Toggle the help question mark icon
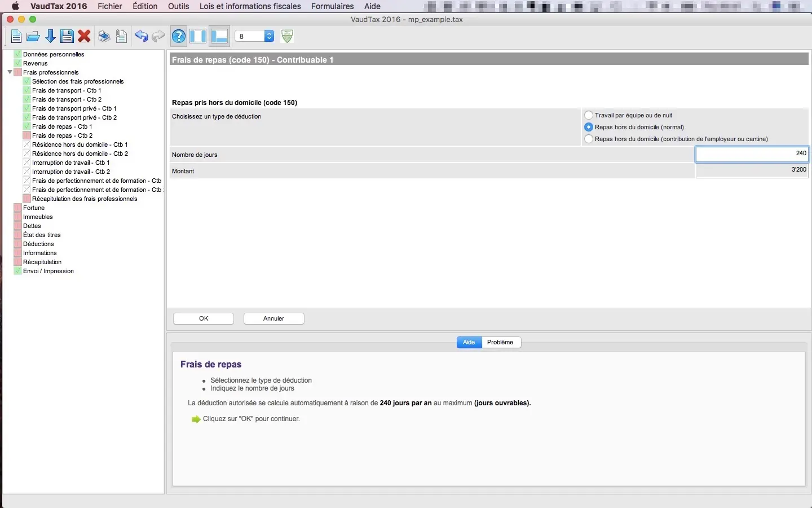This screenshot has width=812, height=508. [179, 37]
